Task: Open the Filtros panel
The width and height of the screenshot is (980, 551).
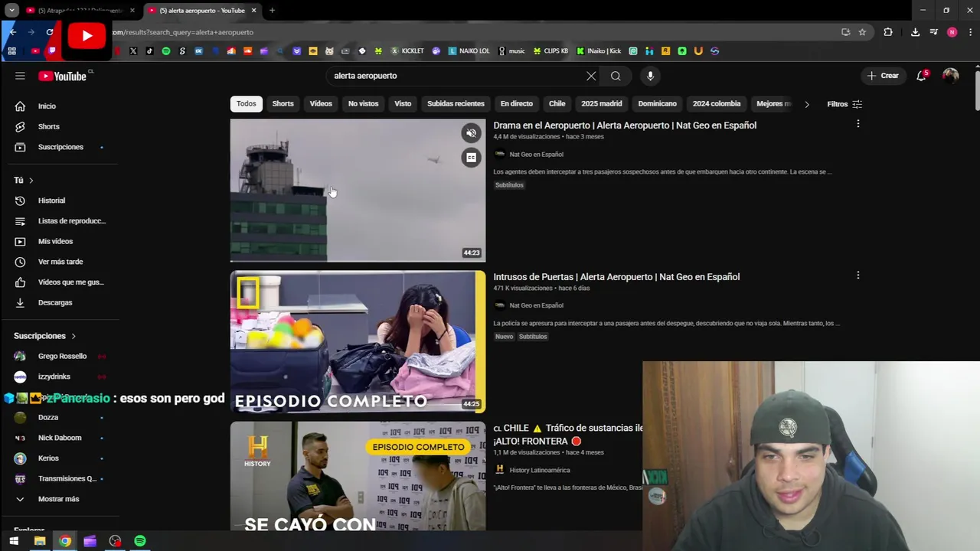Action: pyautogui.click(x=844, y=104)
